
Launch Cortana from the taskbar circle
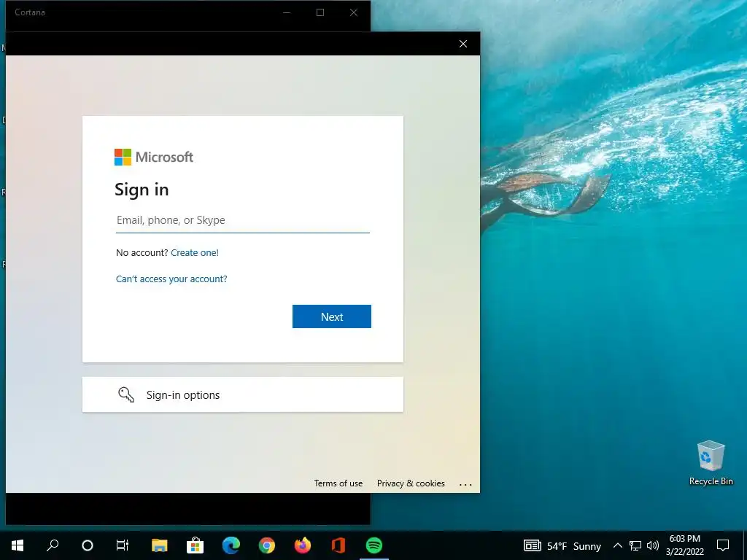[x=88, y=545]
